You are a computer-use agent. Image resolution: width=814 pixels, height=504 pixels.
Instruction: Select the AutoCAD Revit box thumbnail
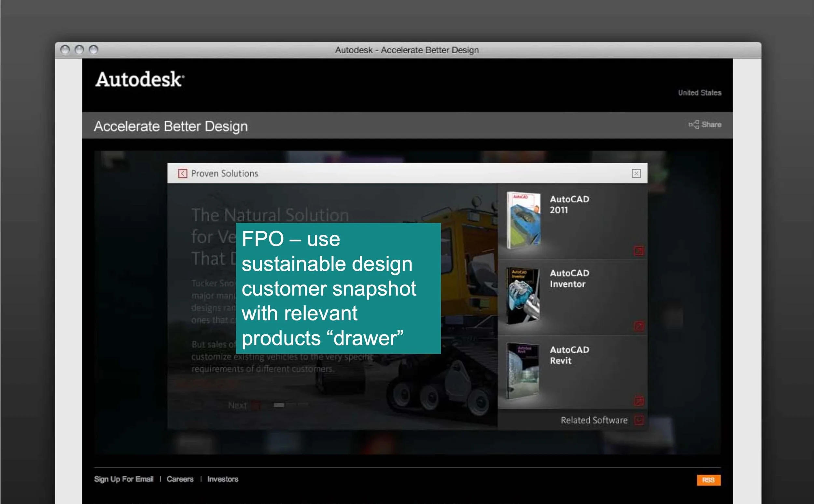pos(523,371)
